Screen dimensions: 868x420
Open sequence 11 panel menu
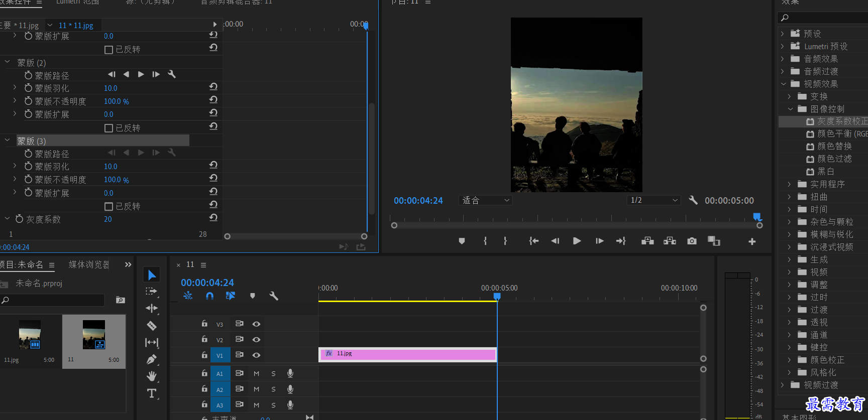click(x=203, y=265)
